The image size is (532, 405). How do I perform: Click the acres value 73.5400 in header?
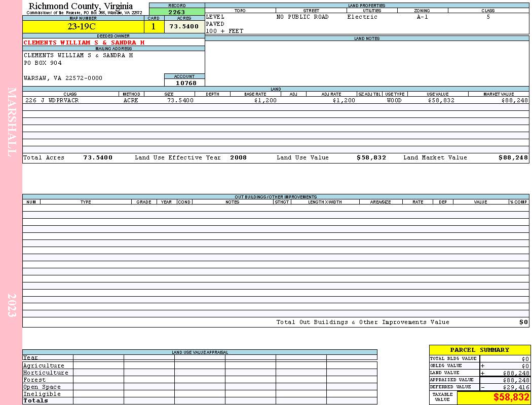point(184,26)
